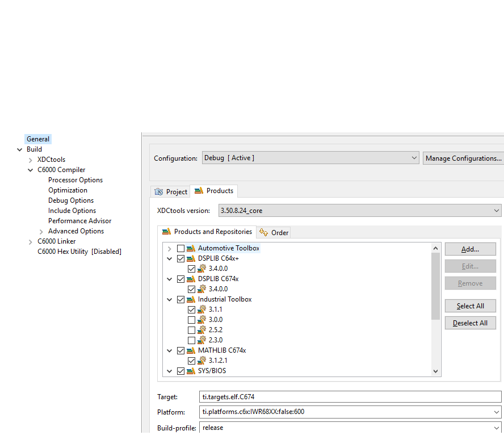This screenshot has width=504, height=435.
Task: Open Debug Options page
Action: tap(71, 200)
